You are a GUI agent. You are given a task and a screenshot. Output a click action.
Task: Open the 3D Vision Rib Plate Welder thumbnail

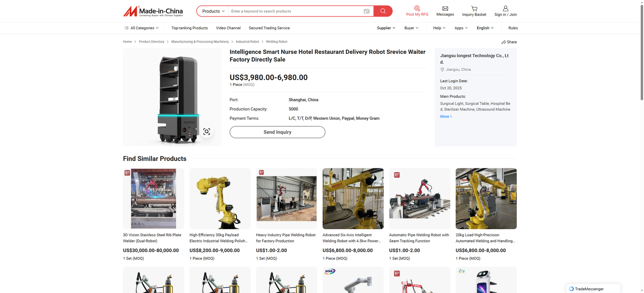pyautogui.click(x=153, y=199)
